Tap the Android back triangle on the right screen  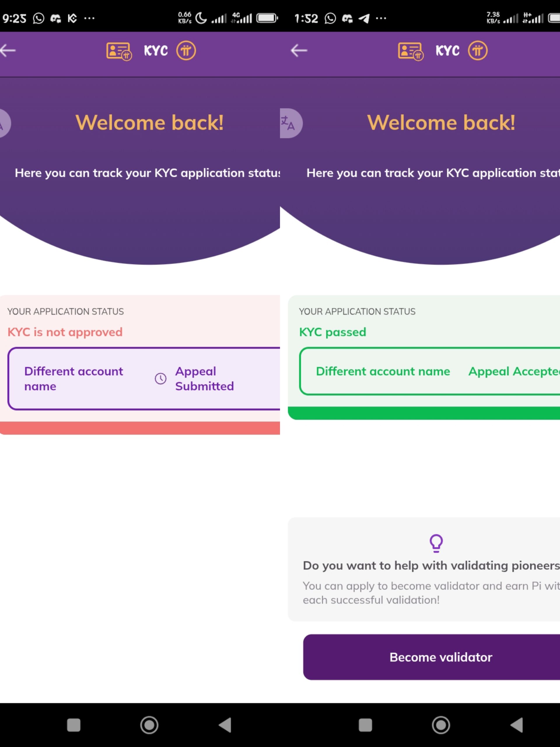(x=517, y=725)
